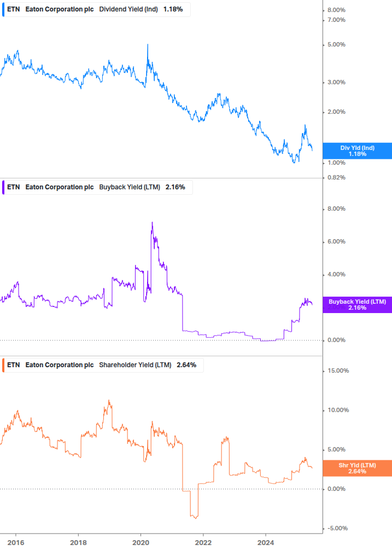Click the Dividend Yield (Ind) legend label
The image size is (392, 550).
click(x=128, y=9)
